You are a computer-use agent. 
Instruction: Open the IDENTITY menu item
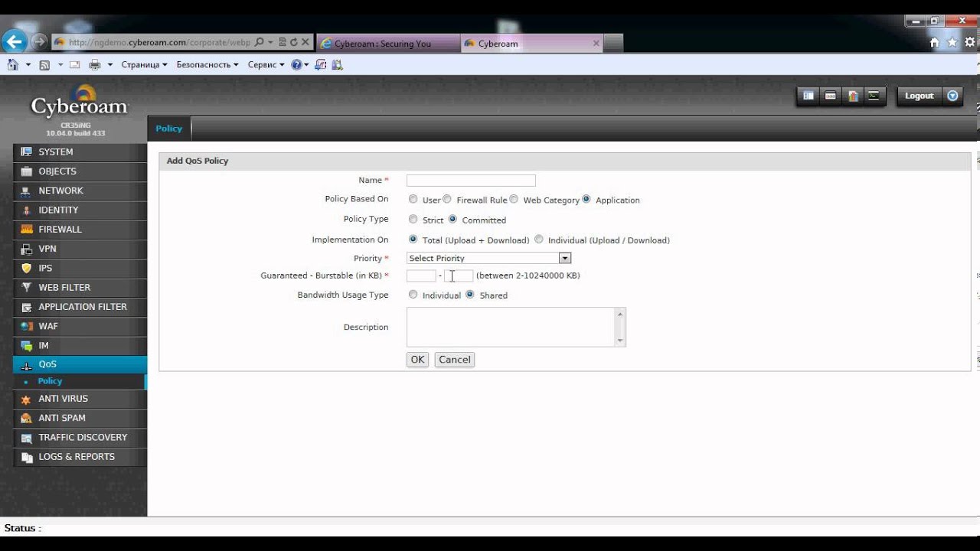click(x=80, y=210)
